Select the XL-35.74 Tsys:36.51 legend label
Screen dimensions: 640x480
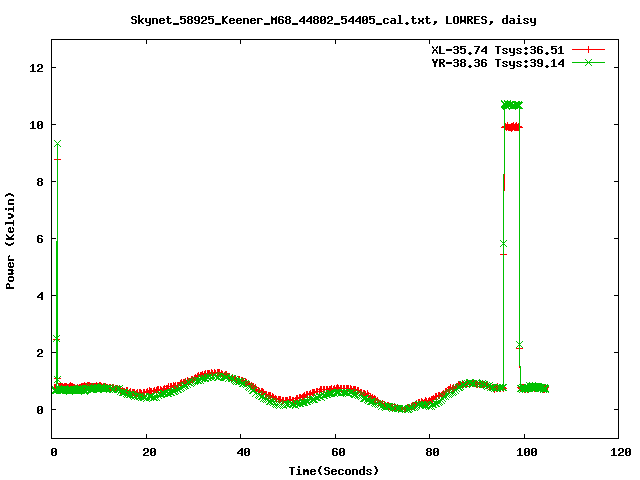498,50
